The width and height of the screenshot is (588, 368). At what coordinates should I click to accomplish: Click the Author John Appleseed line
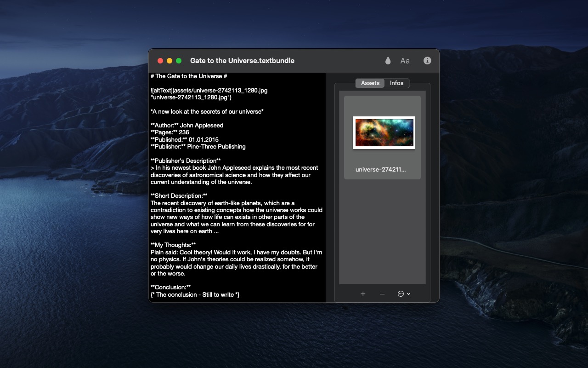[187, 126]
